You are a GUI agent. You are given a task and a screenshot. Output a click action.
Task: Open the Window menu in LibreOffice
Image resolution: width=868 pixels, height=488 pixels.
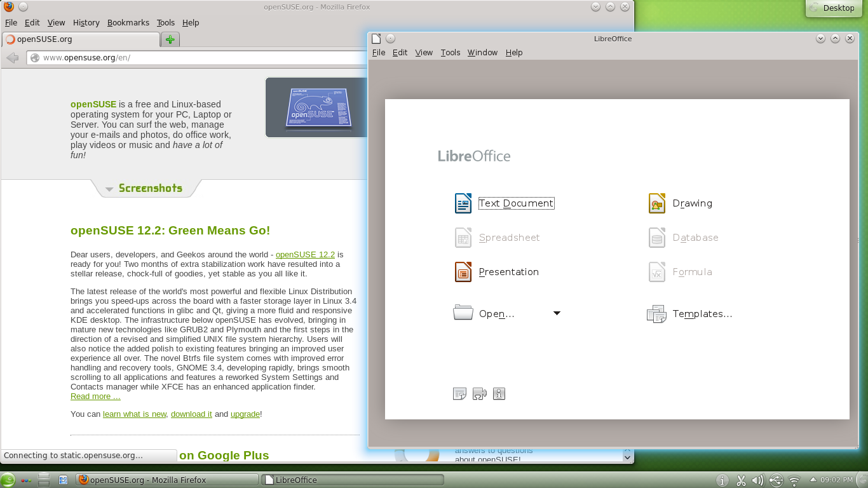click(482, 53)
